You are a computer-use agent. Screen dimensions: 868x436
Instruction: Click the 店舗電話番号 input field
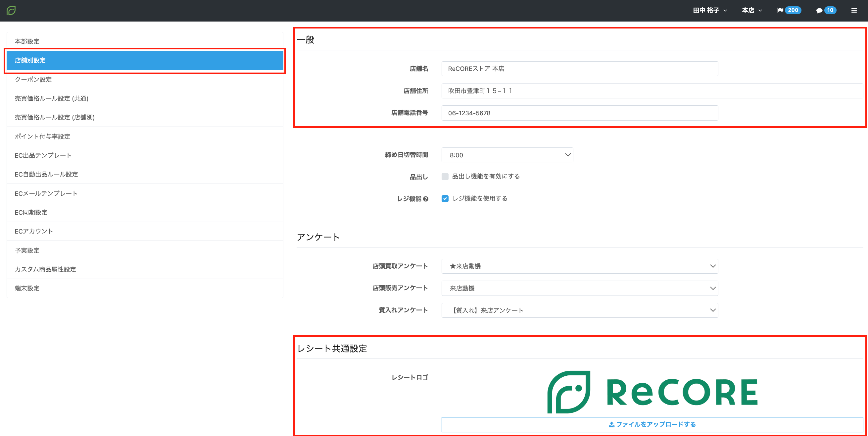click(580, 113)
